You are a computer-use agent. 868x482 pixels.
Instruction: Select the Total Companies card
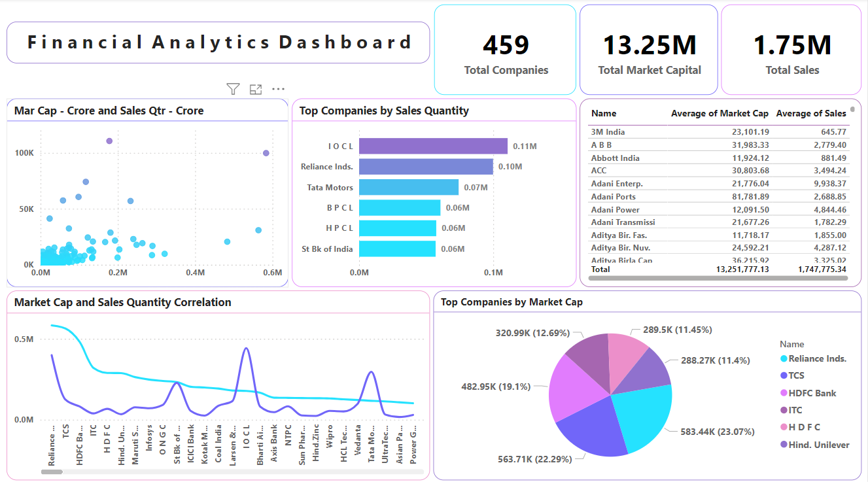[506, 50]
